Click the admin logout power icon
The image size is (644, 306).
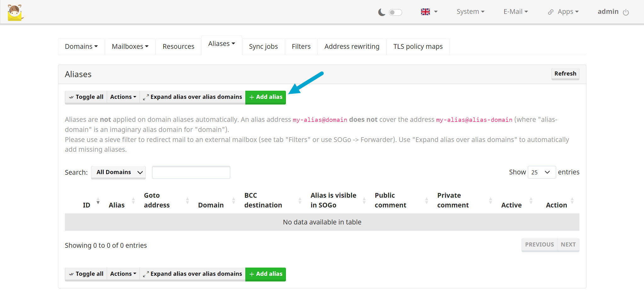click(626, 12)
